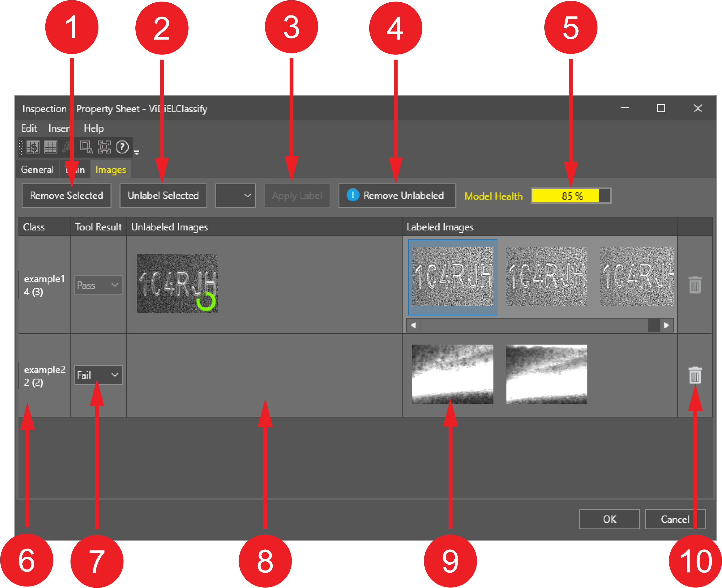Click the Remove Selected button
This screenshot has height=588, width=722.
pyautogui.click(x=66, y=195)
